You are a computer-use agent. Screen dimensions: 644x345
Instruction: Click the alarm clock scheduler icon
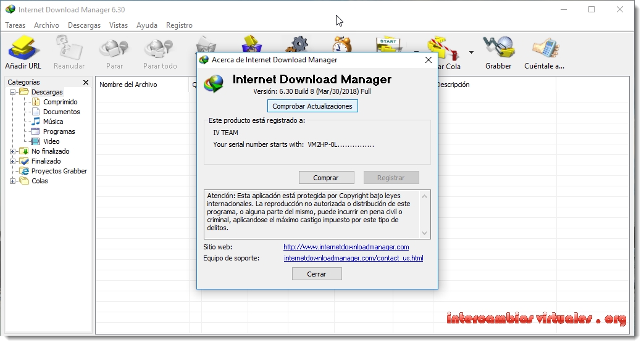[x=341, y=44]
